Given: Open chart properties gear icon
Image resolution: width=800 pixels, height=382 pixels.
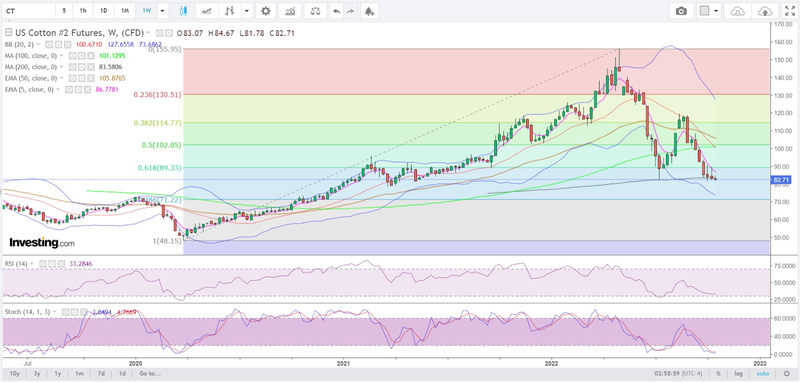Looking at the screenshot, I should coord(265,10).
